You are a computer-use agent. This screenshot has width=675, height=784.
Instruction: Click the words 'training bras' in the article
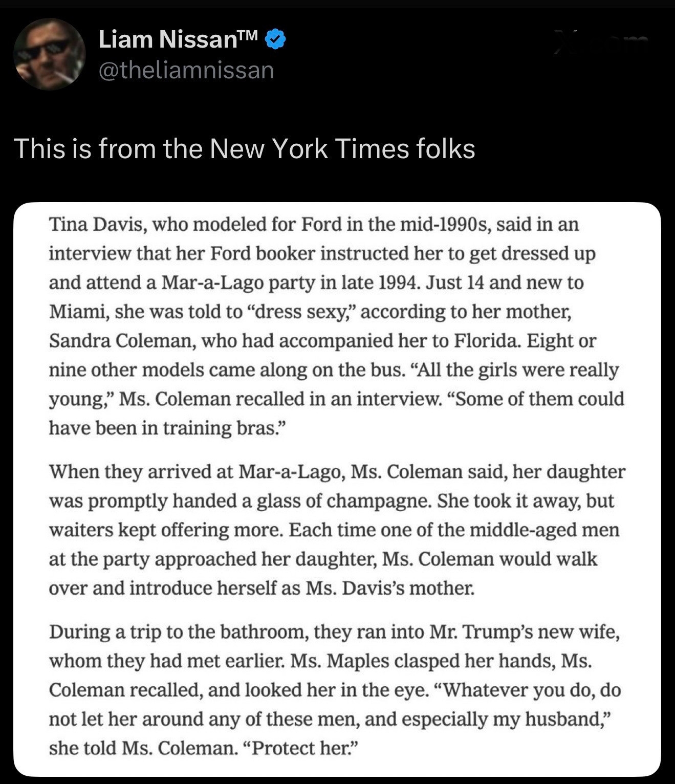point(222,428)
